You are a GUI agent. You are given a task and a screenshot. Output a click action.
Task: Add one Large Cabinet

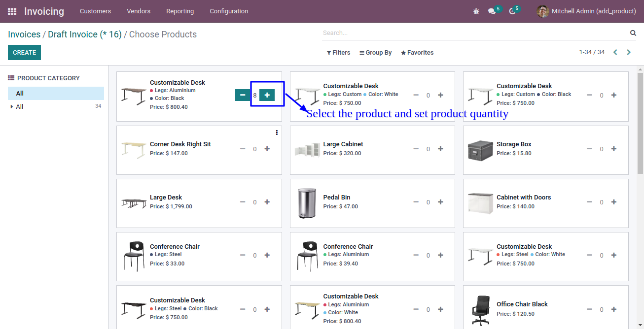point(440,149)
